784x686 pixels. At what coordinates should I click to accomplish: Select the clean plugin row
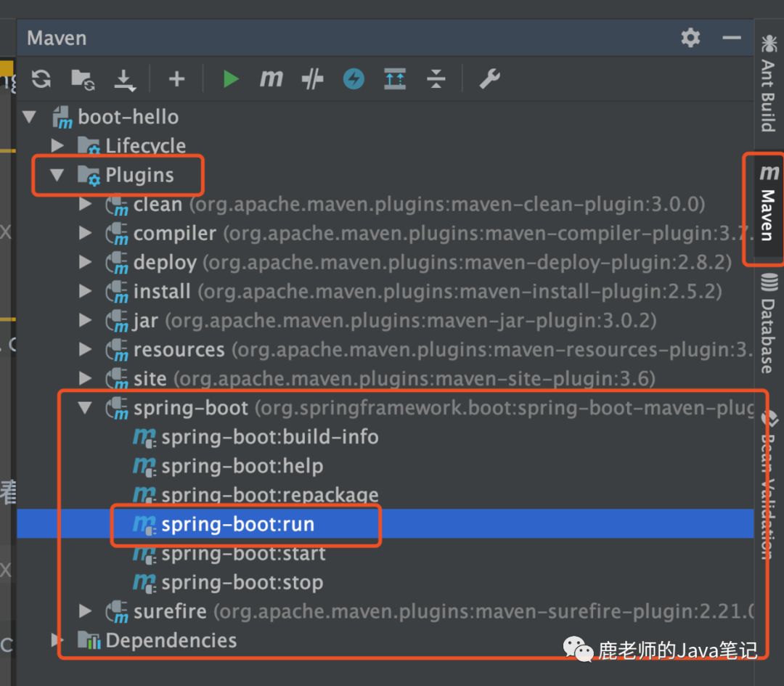pyautogui.click(x=385, y=204)
